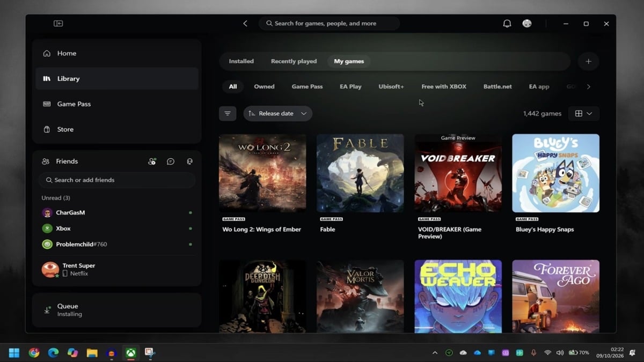Open Wo Long 2: Wings of Ember tile
Image resolution: width=644 pixels, height=362 pixels.
[x=262, y=173]
